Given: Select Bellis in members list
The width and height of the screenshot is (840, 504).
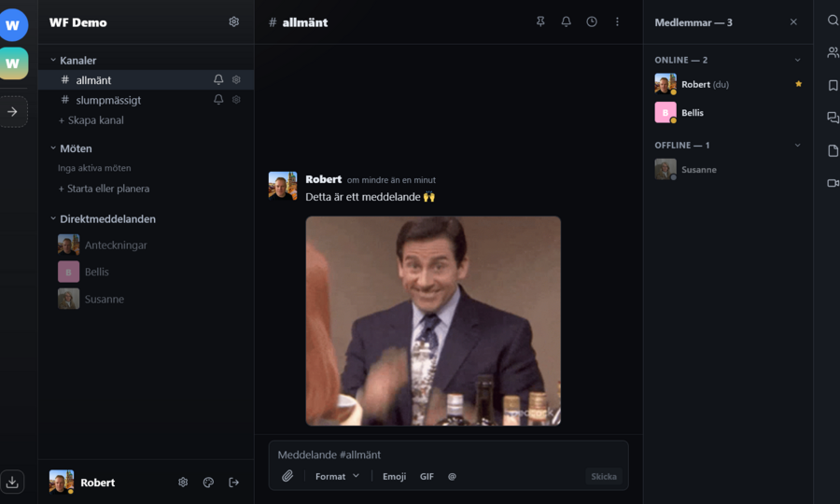Looking at the screenshot, I should (x=728, y=113).
